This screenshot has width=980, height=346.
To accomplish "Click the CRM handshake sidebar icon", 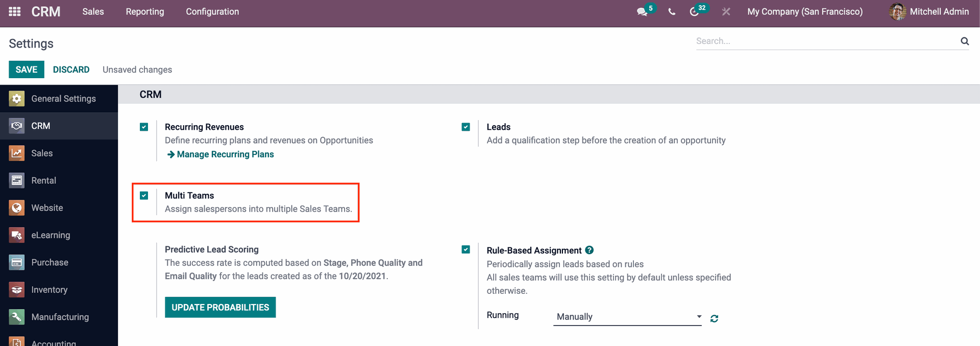I will (x=17, y=126).
